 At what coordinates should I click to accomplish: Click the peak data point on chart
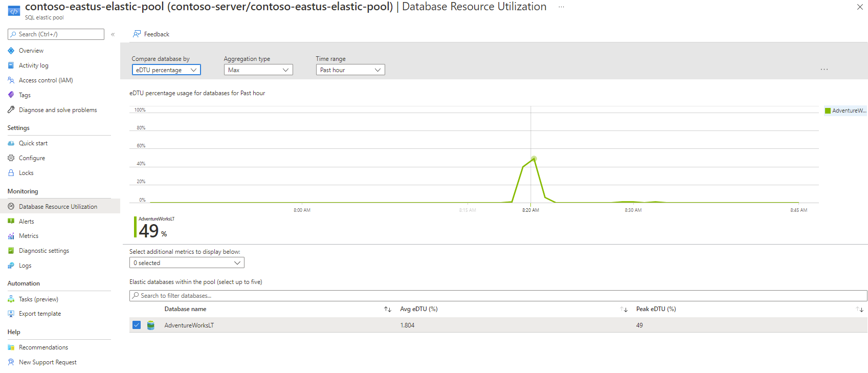[x=534, y=159]
